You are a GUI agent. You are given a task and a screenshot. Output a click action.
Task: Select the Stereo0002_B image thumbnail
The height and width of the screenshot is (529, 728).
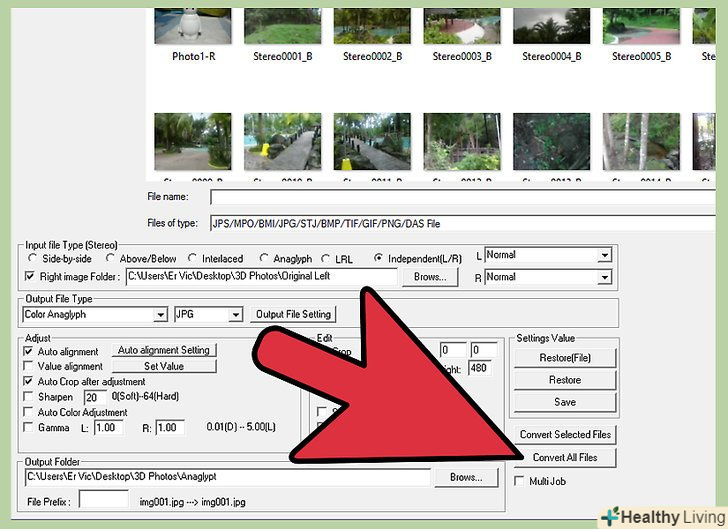pyautogui.click(x=372, y=26)
